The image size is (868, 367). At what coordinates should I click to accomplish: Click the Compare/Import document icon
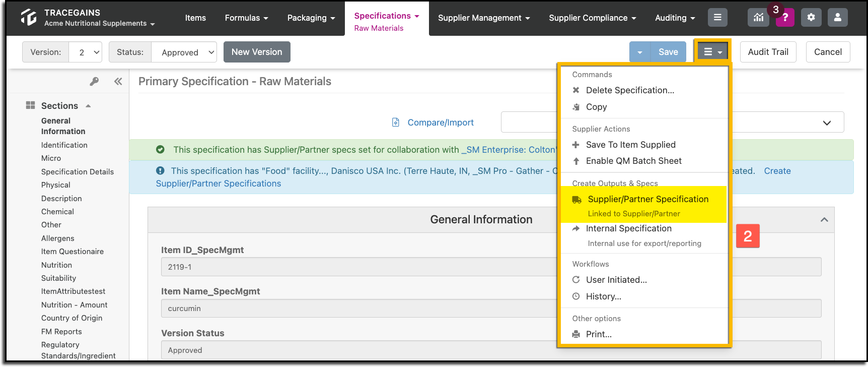396,123
